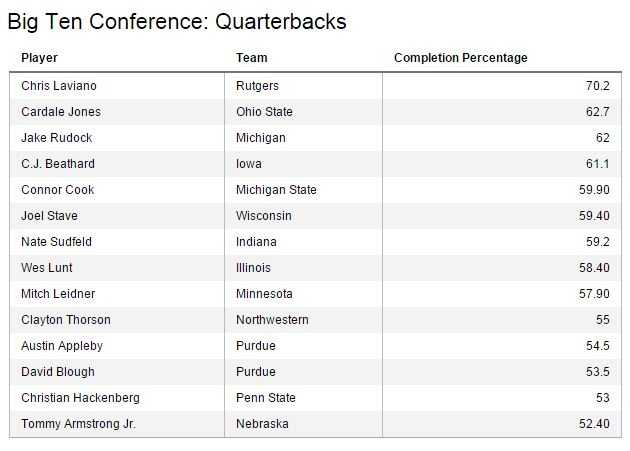Select the Big Ten Conference: Quarterbacks title
The height and width of the screenshot is (451, 630).
coord(177,21)
